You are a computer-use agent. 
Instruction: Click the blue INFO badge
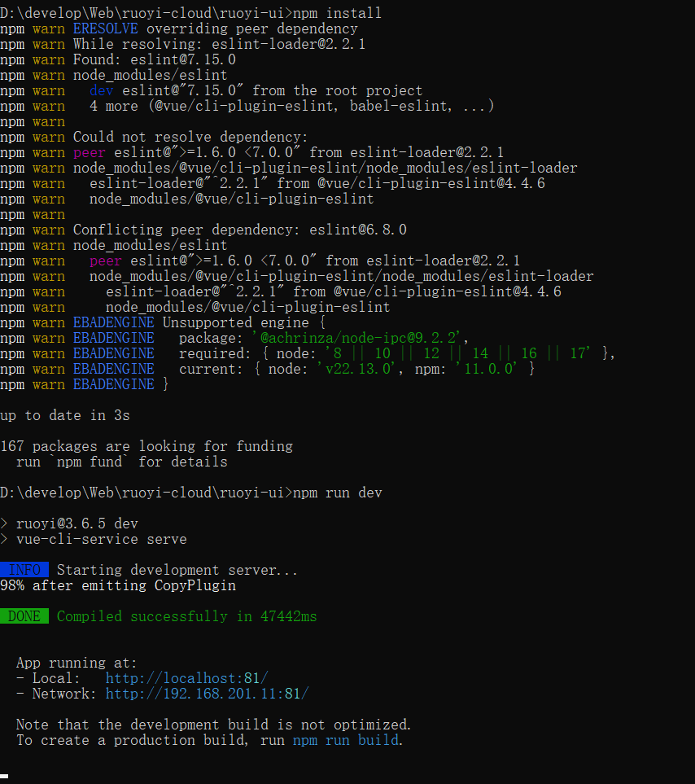tap(24, 570)
